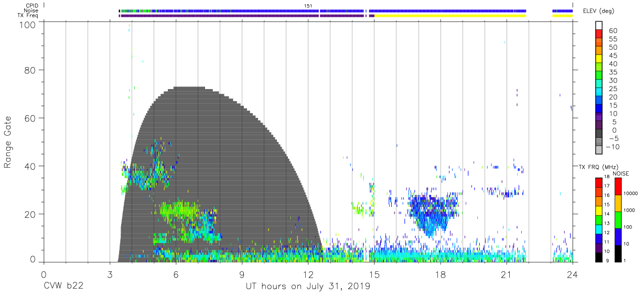Screen dimensions: 644x297
Task: Select y-axis tick label '80'
Action: tap(31, 70)
